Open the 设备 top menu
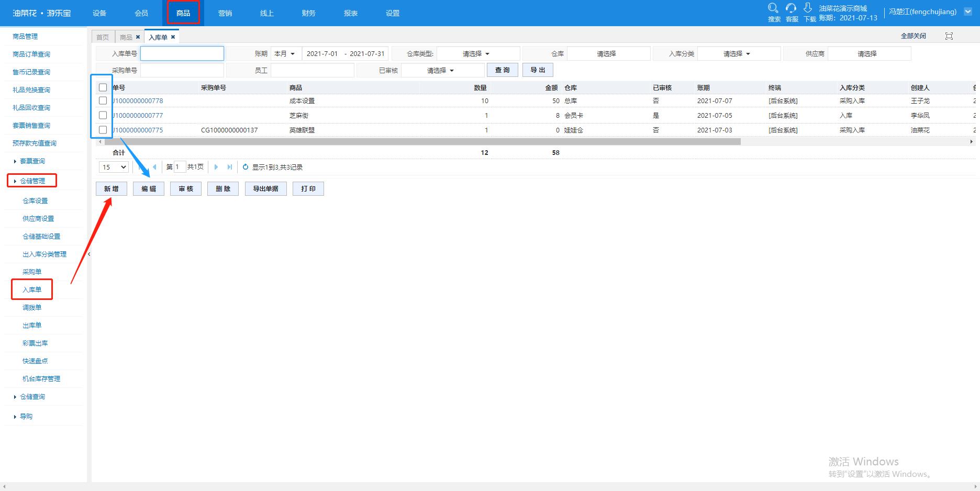The image size is (980, 491). click(x=99, y=13)
